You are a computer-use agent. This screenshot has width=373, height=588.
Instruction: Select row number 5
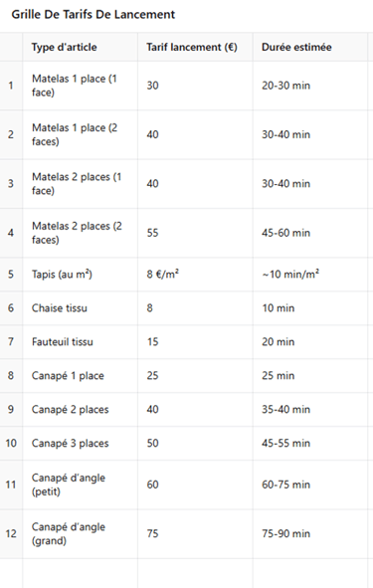[x=11, y=275]
